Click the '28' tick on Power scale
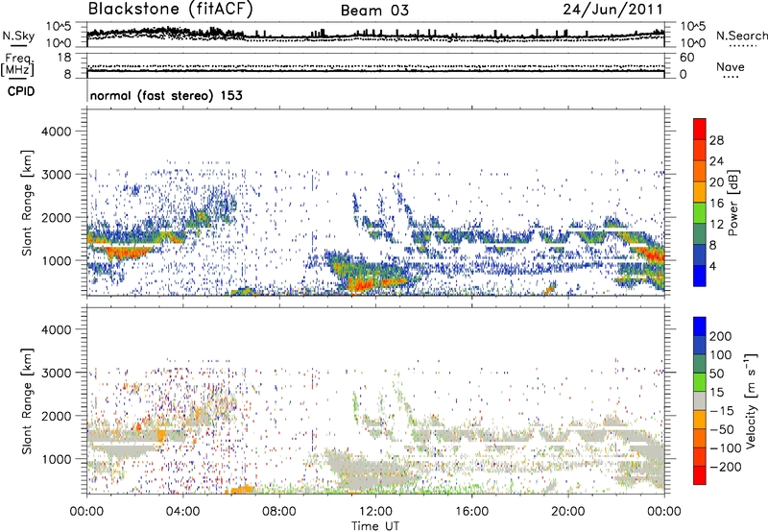 (x=716, y=140)
